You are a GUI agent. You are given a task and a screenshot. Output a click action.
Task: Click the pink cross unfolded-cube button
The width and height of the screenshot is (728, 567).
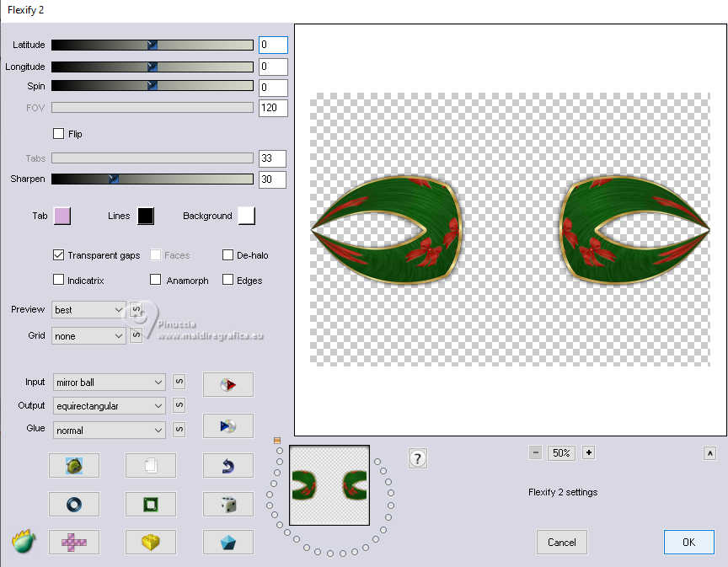pyautogui.click(x=74, y=543)
